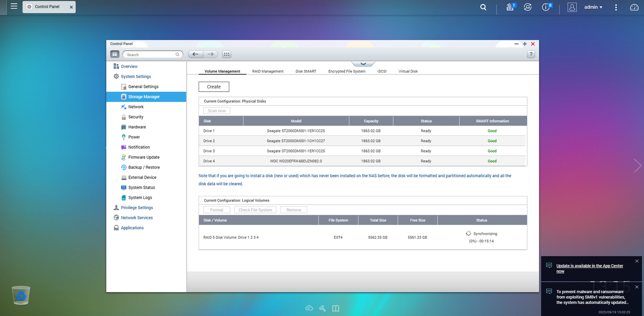Select the Drive 1 row
The width and height of the screenshot is (644, 316).
pyautogui.click(x=362, y=131)
